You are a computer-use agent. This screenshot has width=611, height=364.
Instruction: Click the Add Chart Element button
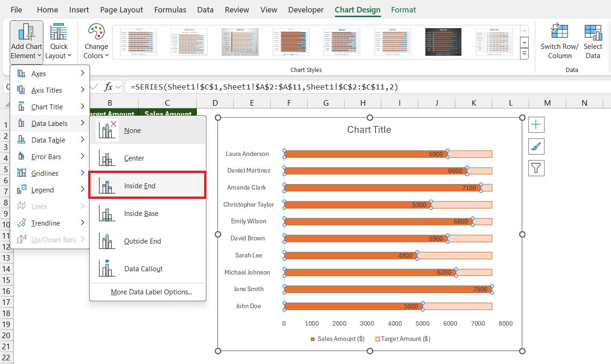pos(26,42)
